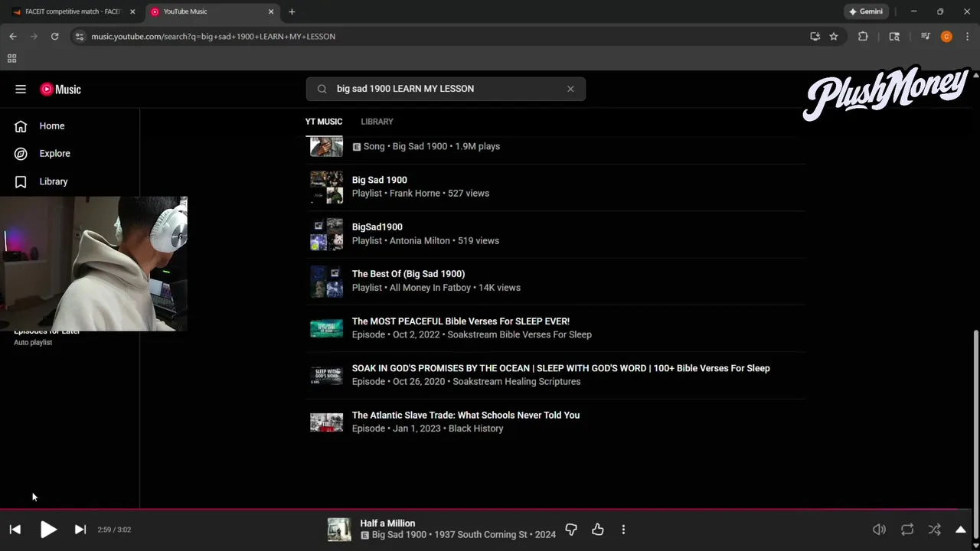Click the browser address bar URL
Viewport: 980px width, 551px height.
click(213, 36)
